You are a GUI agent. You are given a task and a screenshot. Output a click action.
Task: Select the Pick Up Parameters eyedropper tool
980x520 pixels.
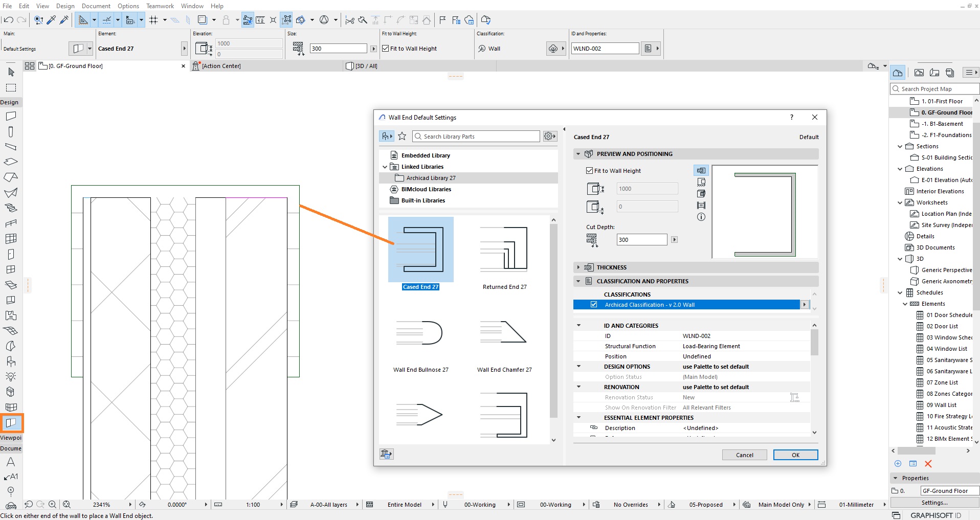[51, 20]
